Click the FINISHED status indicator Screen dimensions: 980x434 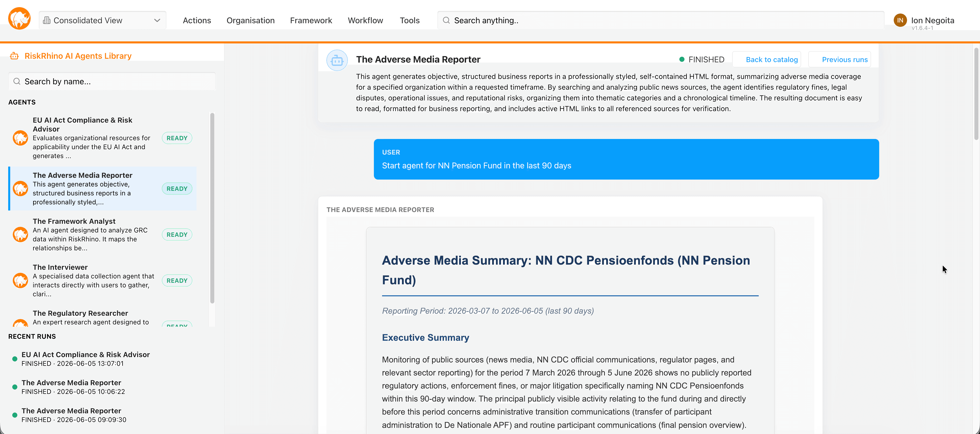click(702, 59)
